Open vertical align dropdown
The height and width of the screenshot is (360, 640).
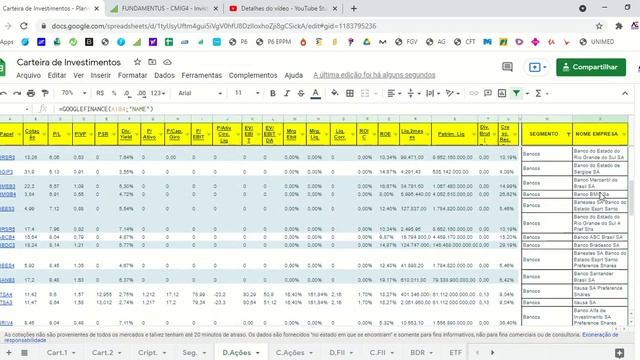(413, 93)
